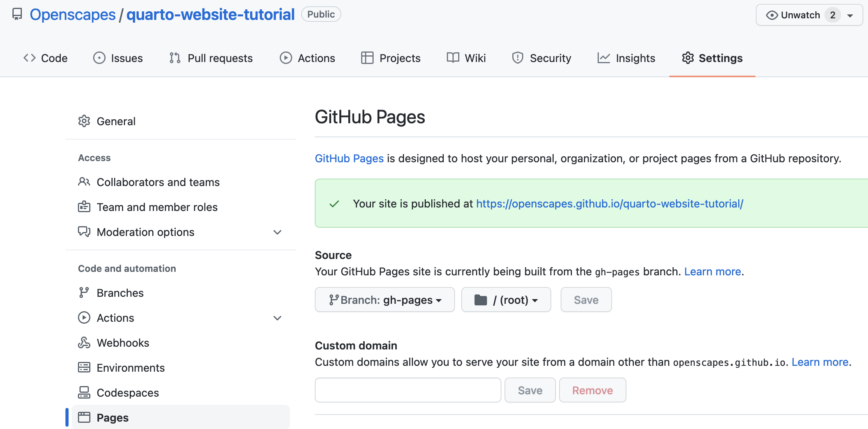Open the Unwatch dropdown arrow

(850, 16)
